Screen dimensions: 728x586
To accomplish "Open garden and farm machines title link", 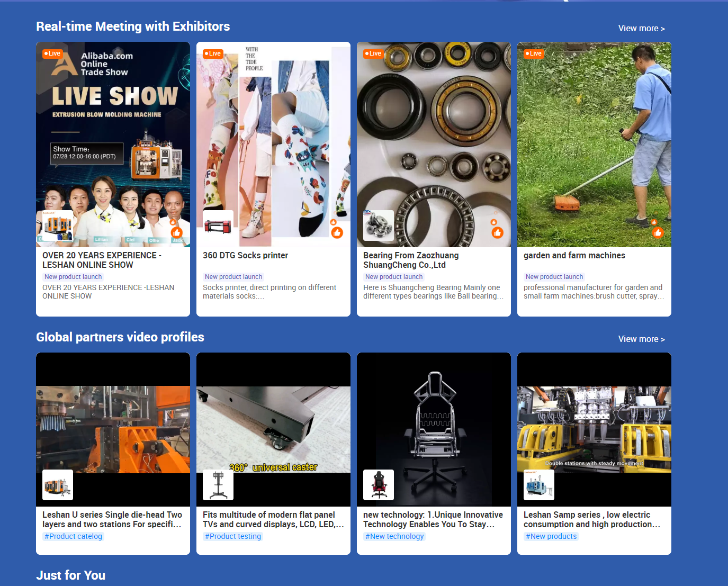I will tap(574, 255).
